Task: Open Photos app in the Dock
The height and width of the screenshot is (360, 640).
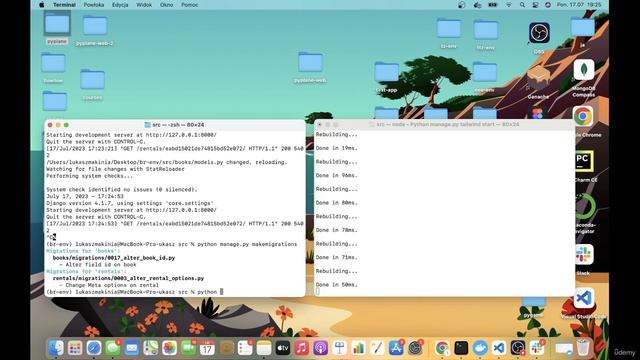Action: [x=169, y=348]
